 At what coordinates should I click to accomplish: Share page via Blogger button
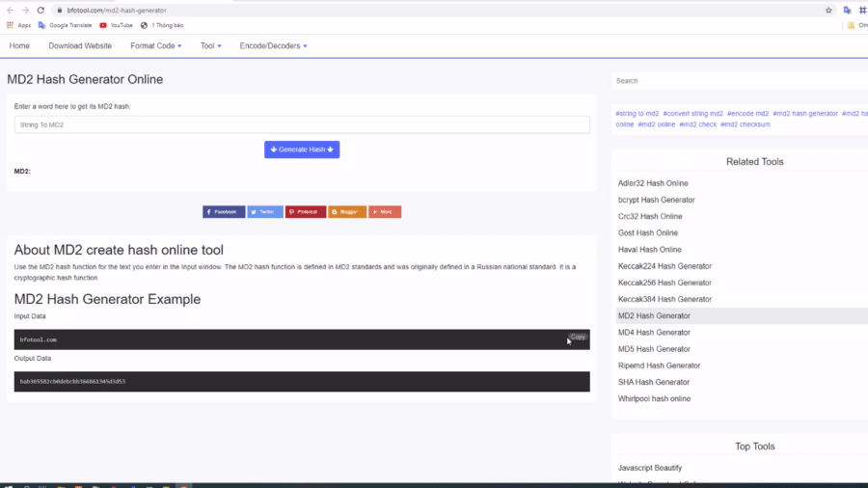tap(347, 211)
